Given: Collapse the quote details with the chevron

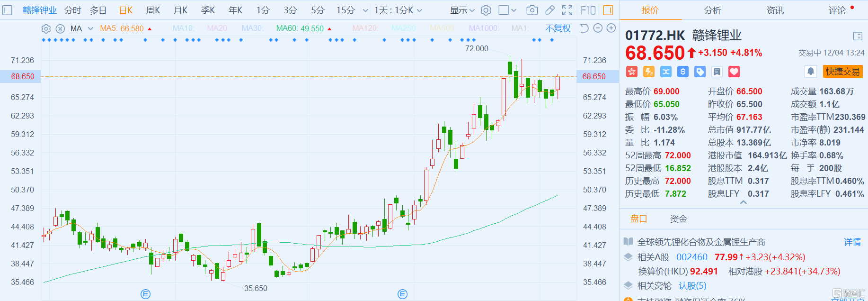Looking at the screenshot, I should coord(744,202).
